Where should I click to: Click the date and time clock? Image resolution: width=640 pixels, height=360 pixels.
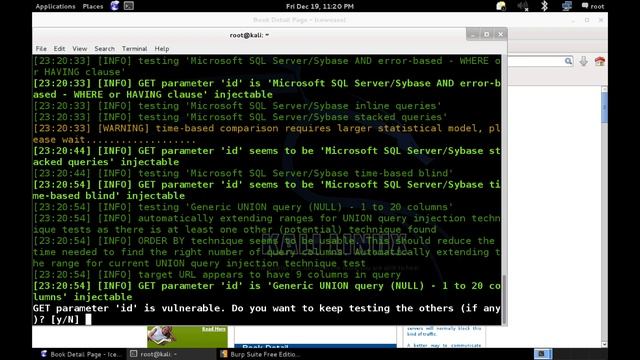tap(320, 6)
